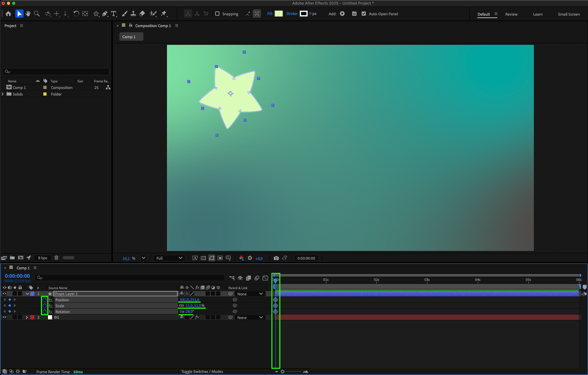Select the Puppet Pin tool
The height and width of the screenshot is (375, 588).
164,14
